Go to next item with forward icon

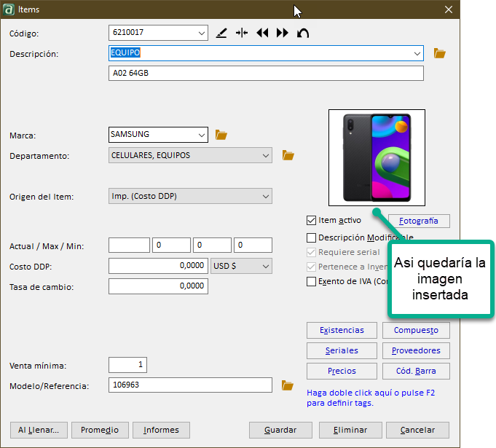(x=283, y=34)
